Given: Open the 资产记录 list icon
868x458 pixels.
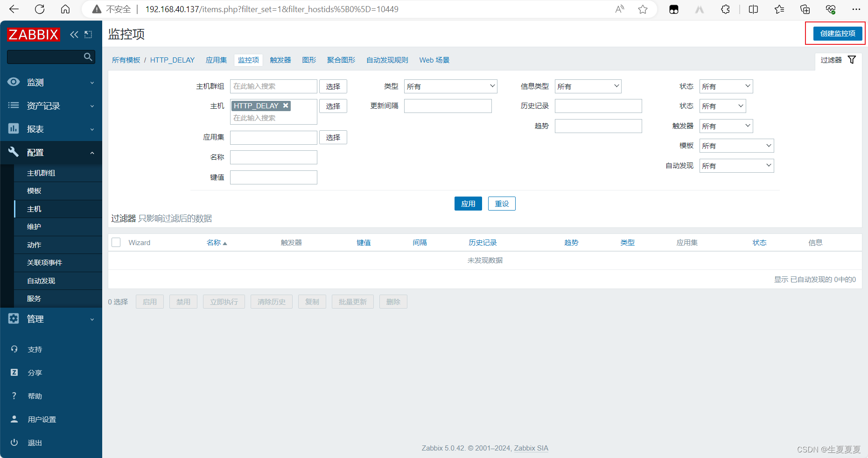Looking at the screenshot, I should coord(14,106).
